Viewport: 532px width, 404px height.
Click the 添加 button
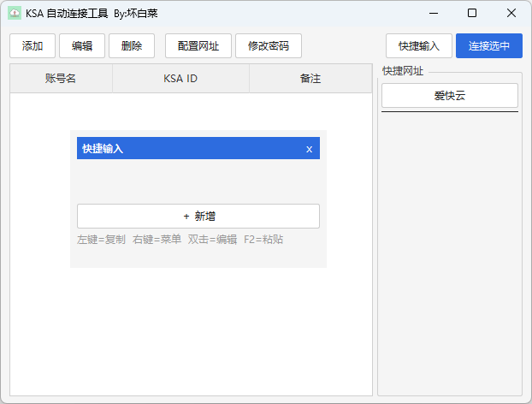click(33, 46)
